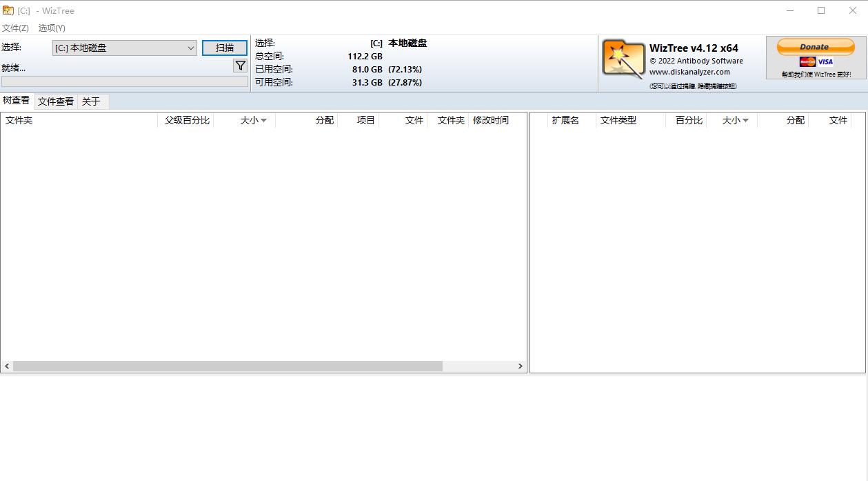Click the filter funnel icon
The image size is (868, 481).
(x=240, y=66)
